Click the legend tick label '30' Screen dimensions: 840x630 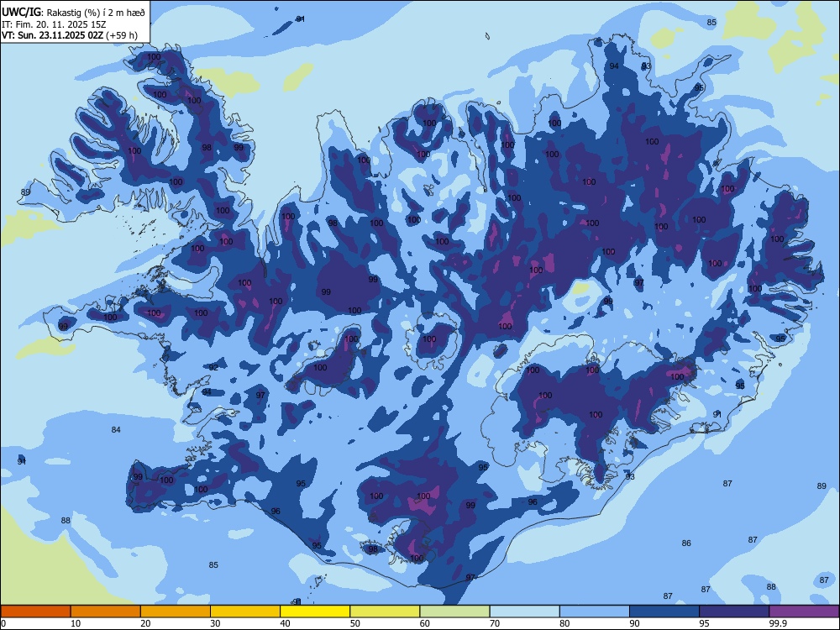(215, 623)
